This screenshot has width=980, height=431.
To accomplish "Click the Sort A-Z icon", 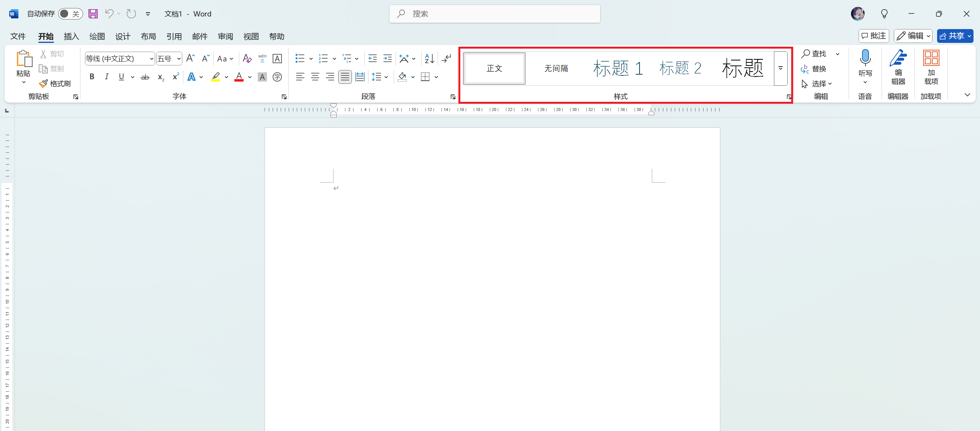I will (429, 59).
